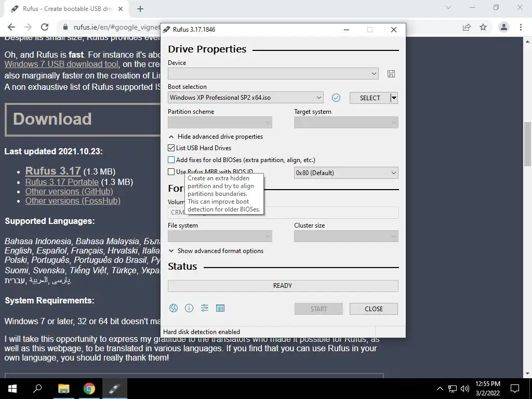Viewport: 532px width, 399px height.
Task: Click the Rufus 3.17 download link
Action: [x=53, y=170]
